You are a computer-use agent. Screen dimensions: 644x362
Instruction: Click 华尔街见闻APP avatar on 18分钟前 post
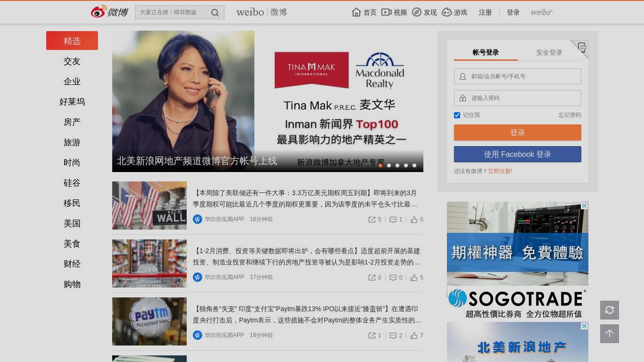[198, 335]
